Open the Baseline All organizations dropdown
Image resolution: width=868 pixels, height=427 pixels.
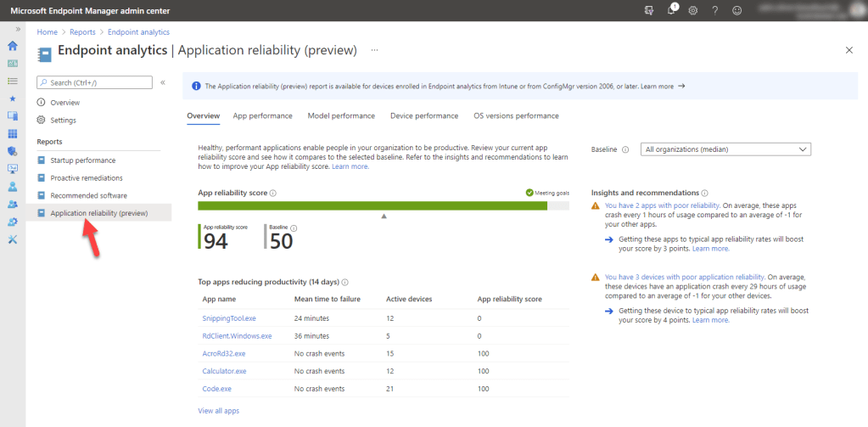(x=725, y=149)
